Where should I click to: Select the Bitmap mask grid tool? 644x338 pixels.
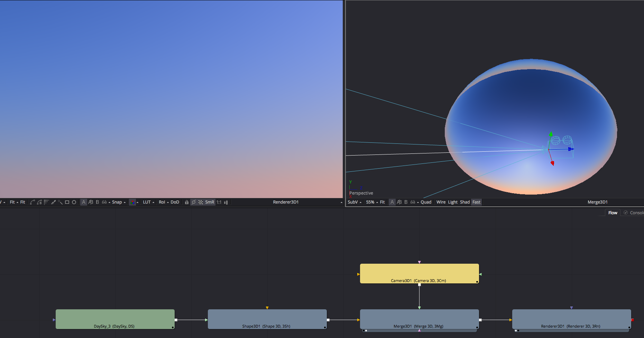46,202
